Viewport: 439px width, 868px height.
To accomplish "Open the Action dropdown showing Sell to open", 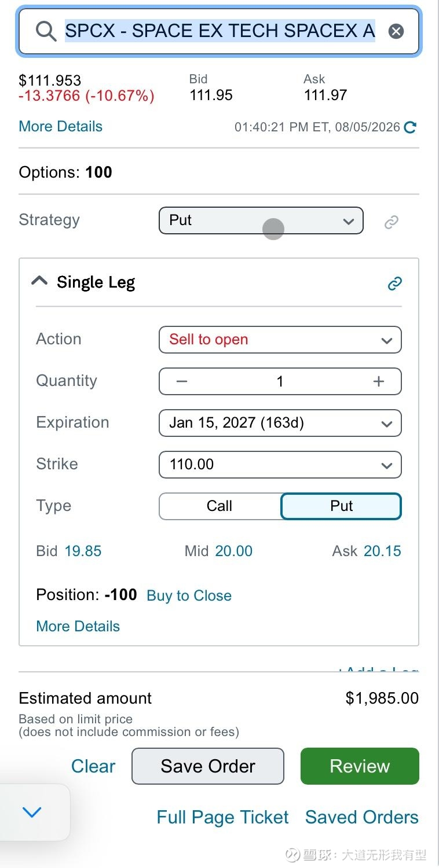I will 280,340.
